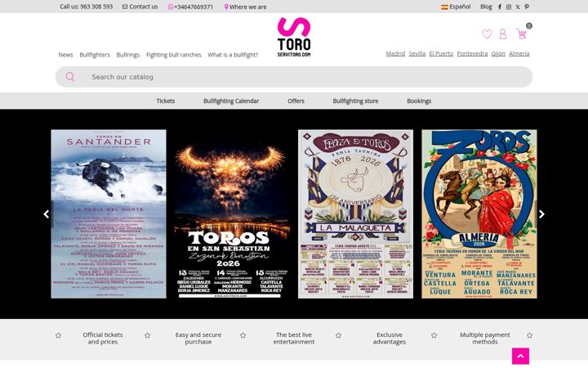Click Call us: 963 308 593

[x=87, y=7]
